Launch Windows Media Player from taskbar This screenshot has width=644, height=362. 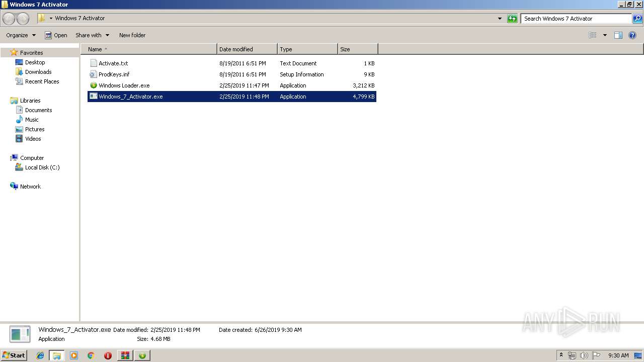74,355
